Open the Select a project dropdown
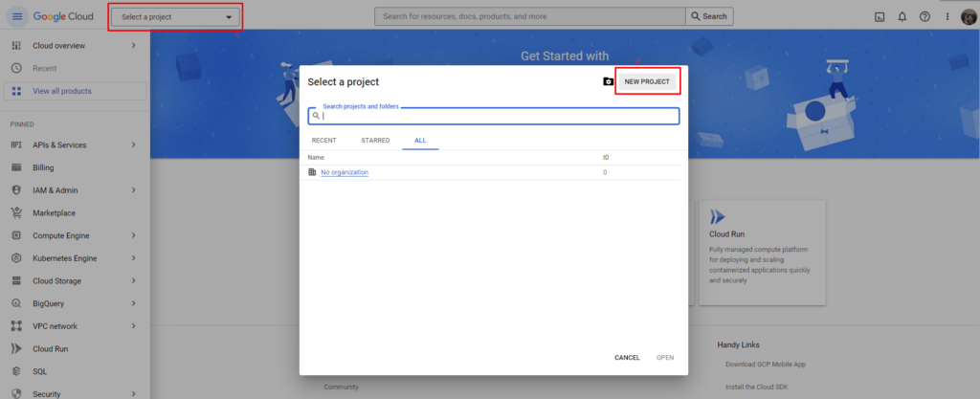980x399 pixels. (x=175, y=17)
